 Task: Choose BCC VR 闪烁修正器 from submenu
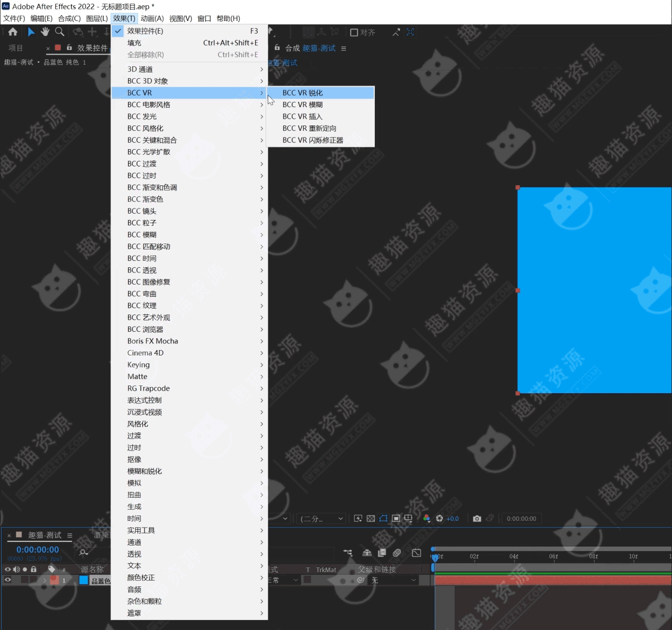(321, 140)
